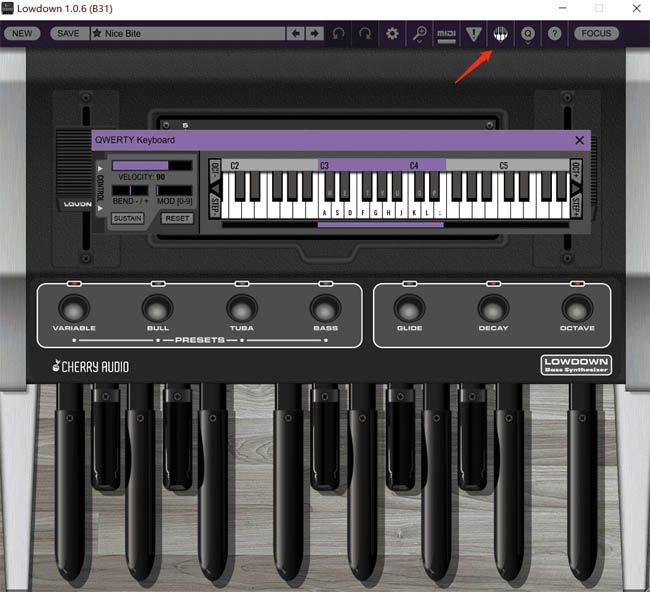Close the QWERTY Keyboard panel
The width and height of the screenshot is (650, 592).
pos(580,140)
